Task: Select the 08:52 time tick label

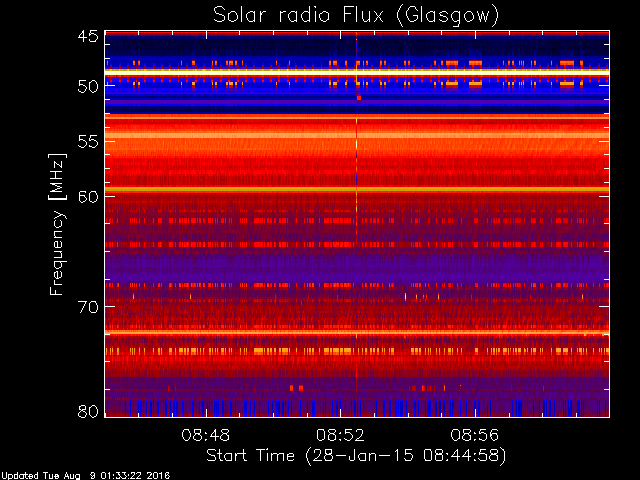Action: click(340, 435)
